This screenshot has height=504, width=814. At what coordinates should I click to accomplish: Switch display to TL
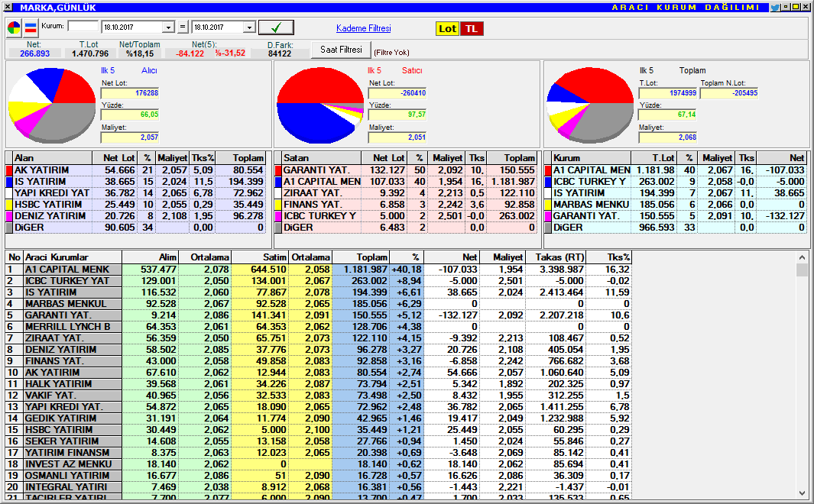pyautogui.click(x=472, y=28)
